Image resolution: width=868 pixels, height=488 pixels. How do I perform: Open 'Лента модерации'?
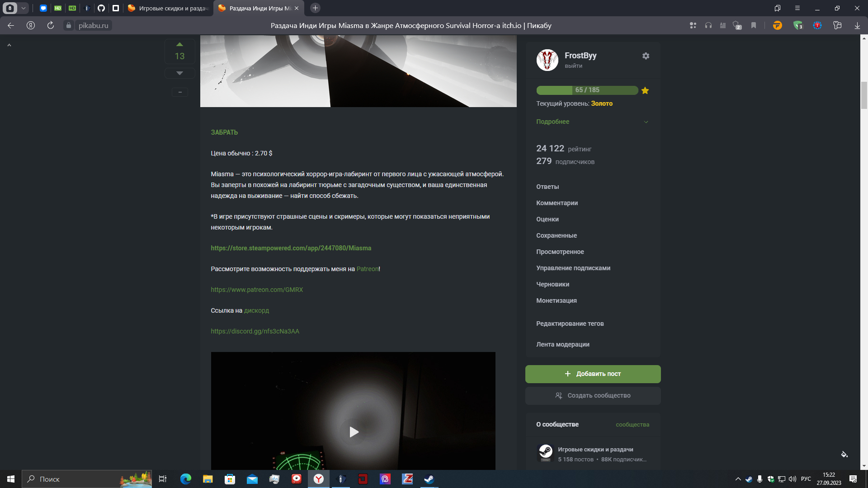563,344
